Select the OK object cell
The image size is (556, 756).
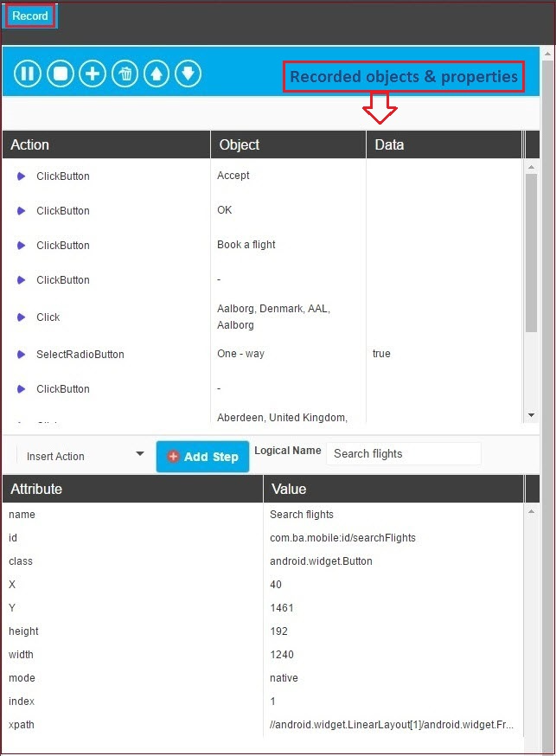point(225,210)
